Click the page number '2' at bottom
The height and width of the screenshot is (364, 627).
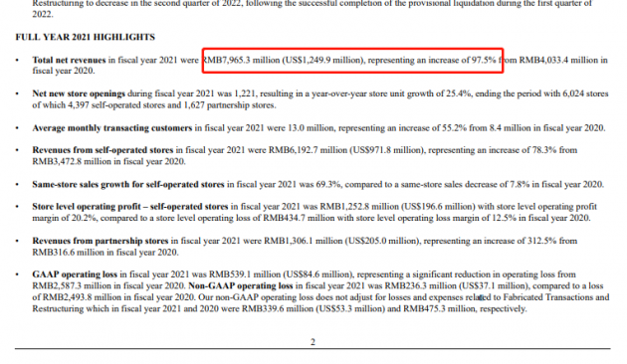(x=313, y=342)
